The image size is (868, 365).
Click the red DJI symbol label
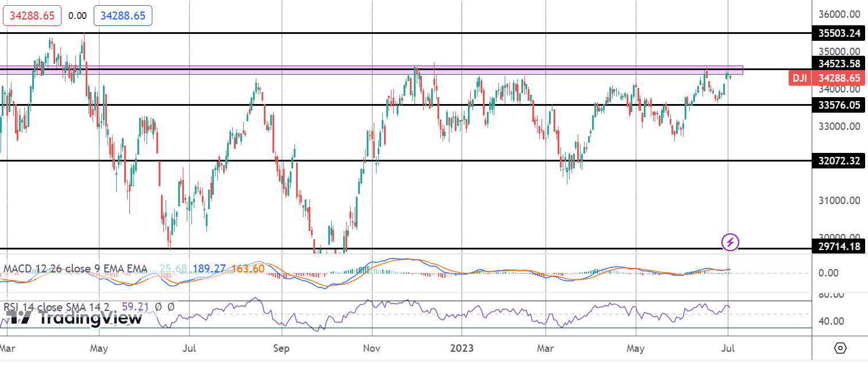pyautogui.click(x=798, y=78)
